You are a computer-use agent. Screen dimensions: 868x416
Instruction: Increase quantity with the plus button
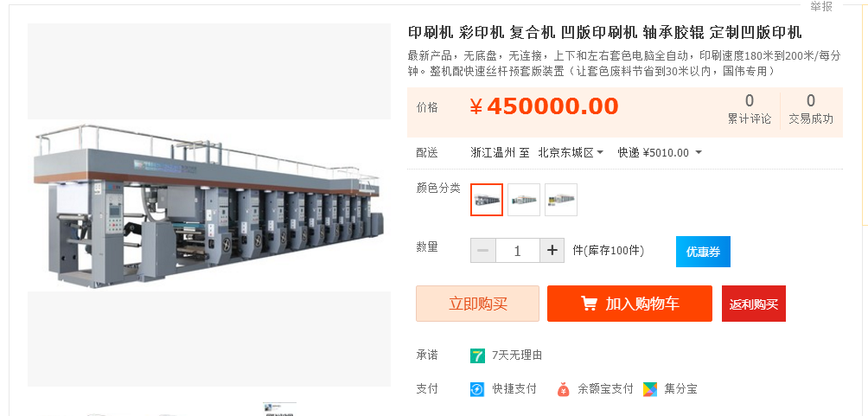point(552,250)
